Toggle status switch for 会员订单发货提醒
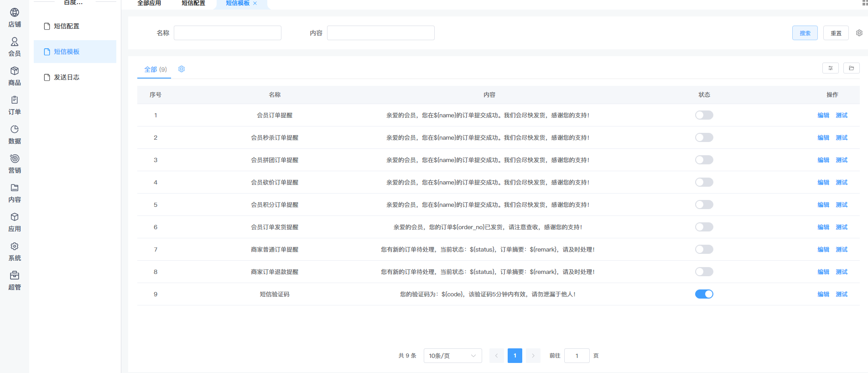The image size is (868, 373). 704,227
